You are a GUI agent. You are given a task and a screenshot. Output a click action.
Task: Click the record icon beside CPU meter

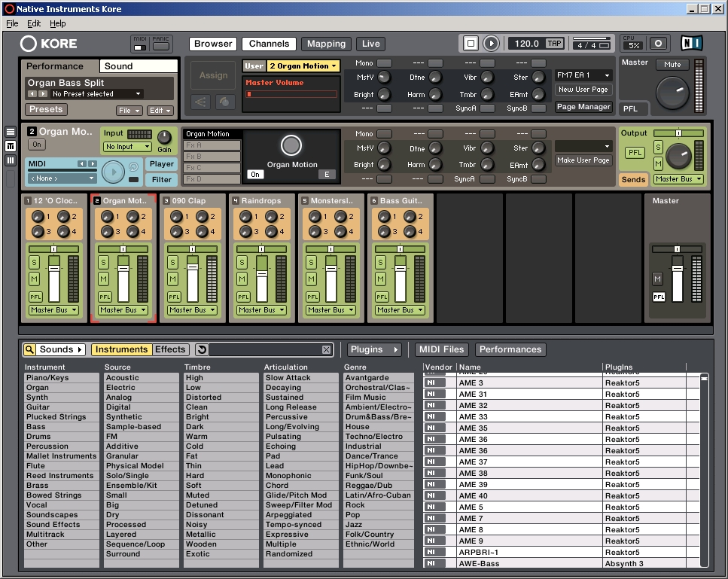click(x=658, y=44)
